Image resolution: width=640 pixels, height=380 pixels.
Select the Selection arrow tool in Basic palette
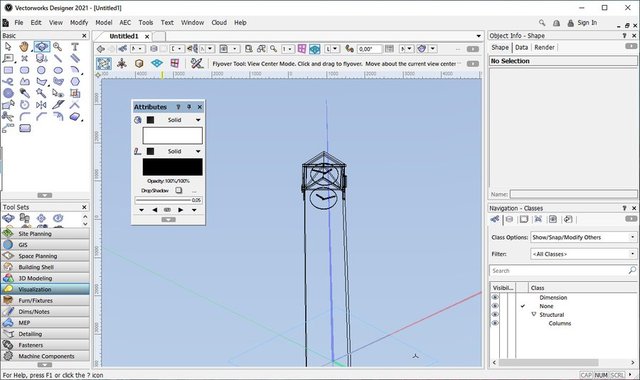[x=8, y=47]
